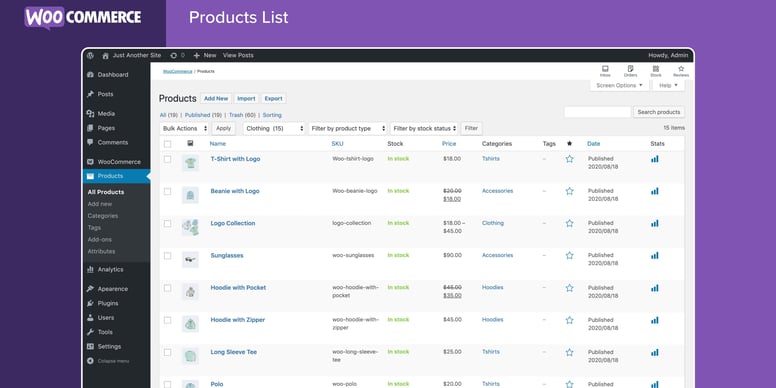The image size is (776, 388).
Task: Open the Hoodie with Pocket thumbnail
Action: point(190,291)
